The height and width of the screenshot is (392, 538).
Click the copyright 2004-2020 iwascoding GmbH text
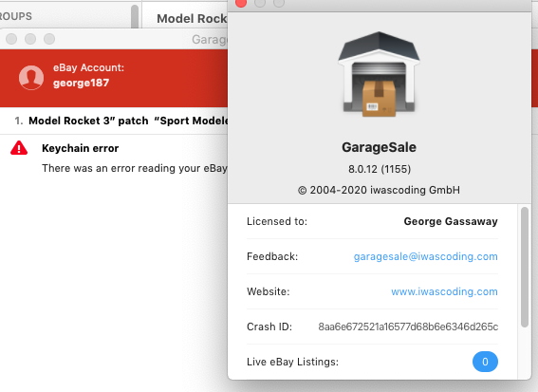[x=379, y=190]
